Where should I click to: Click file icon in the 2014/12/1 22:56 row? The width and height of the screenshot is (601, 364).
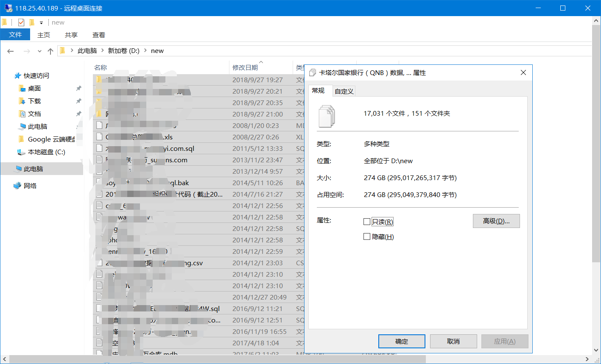coord(99,206)
